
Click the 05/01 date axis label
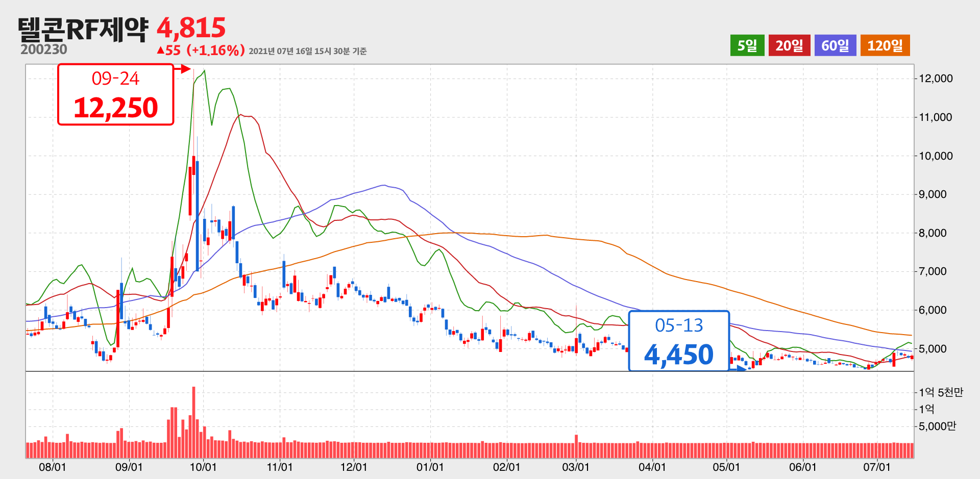(726, 467)
